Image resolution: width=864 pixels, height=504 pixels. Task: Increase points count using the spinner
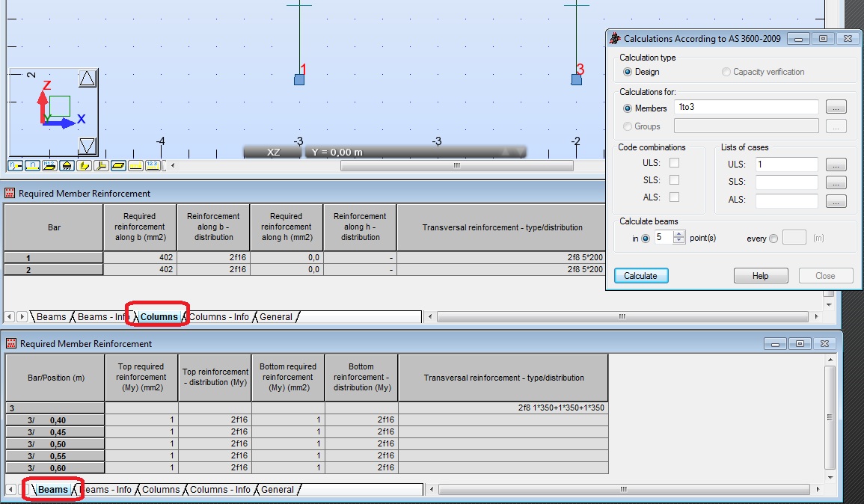click(678, 234)
